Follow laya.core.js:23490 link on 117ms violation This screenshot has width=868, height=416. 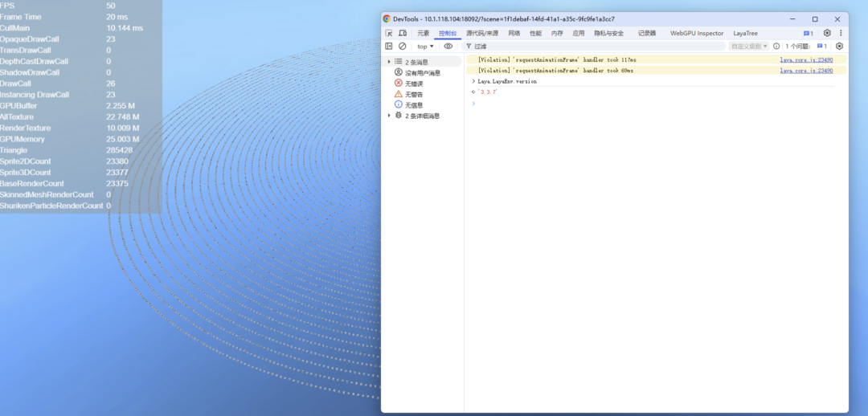coord(807,59)
